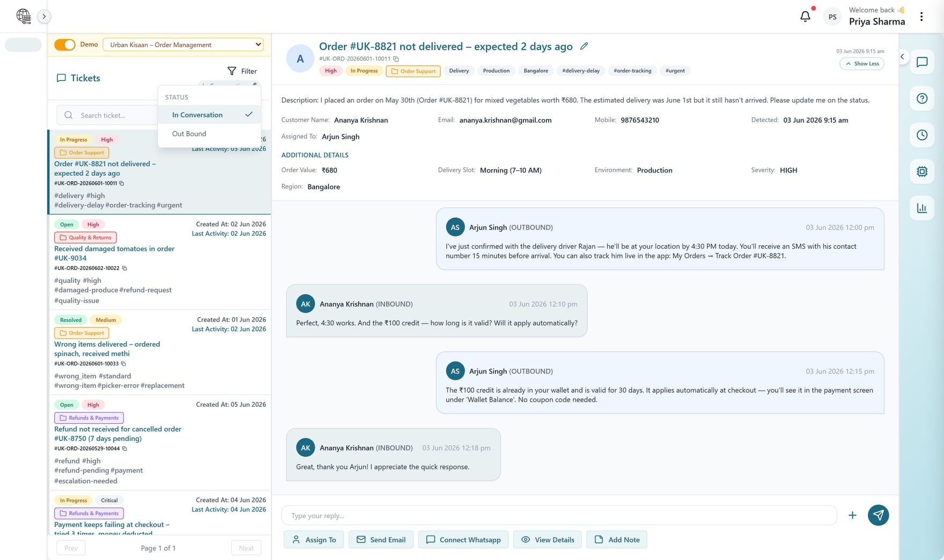This screenshot has height=560, width=944.
Task: Click the Next page button
Action: pyautogui.click(x=246, y=548)
